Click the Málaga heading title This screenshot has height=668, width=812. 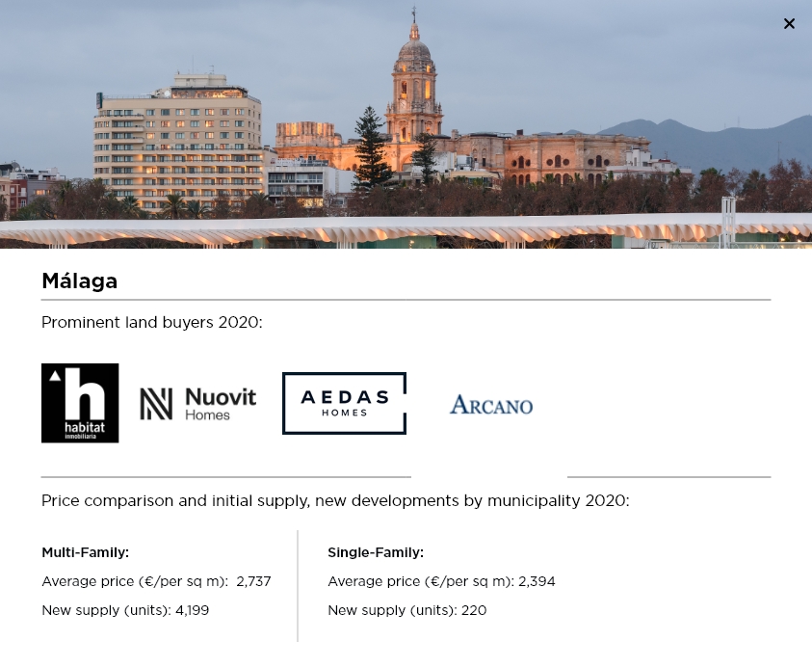point(80,281)
